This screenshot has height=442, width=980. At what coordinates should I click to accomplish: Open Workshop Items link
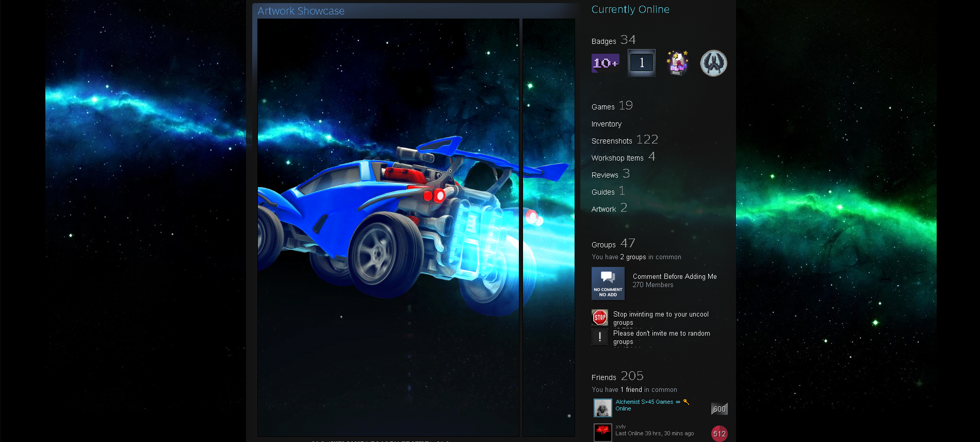[617, 158]
